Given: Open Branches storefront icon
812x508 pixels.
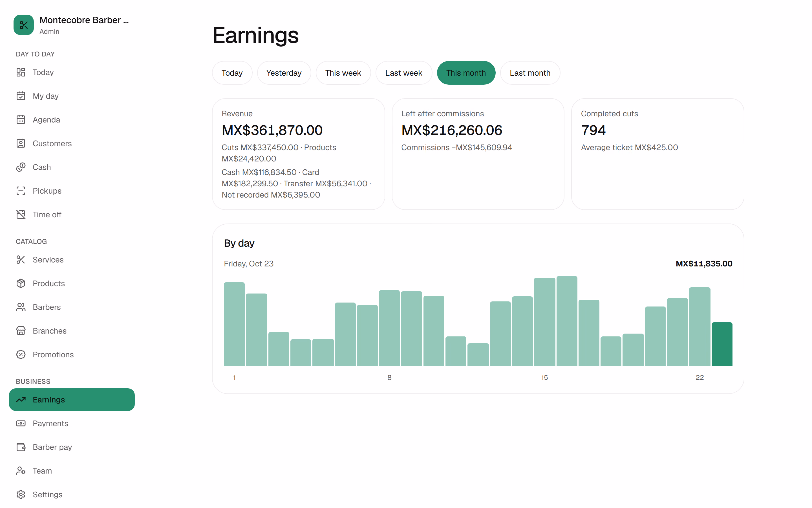Looking at the screenshot, I should (21, 331).
